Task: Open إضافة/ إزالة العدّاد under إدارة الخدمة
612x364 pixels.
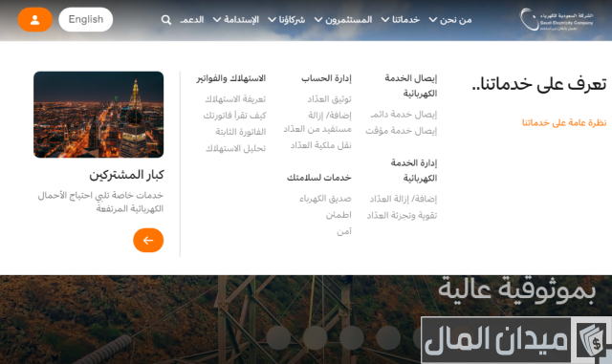Action: coord(404,199)
